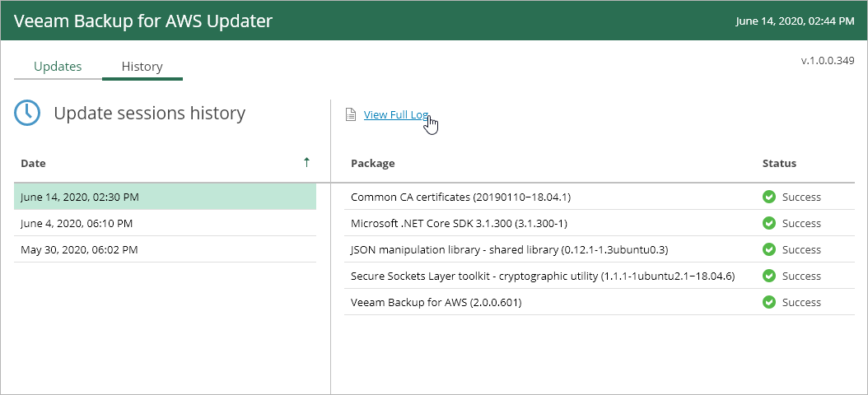Click the version number v.1.0.0.349
The height and width of the screenshot is (395, 868).
(828, 60)
